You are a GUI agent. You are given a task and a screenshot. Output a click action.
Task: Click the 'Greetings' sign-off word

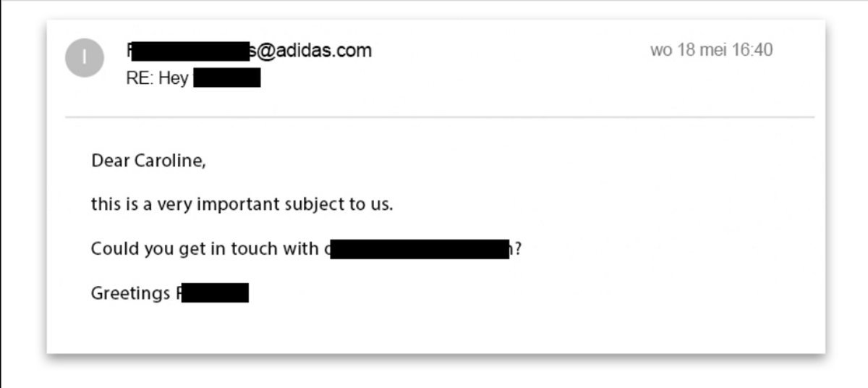[130, 294]
